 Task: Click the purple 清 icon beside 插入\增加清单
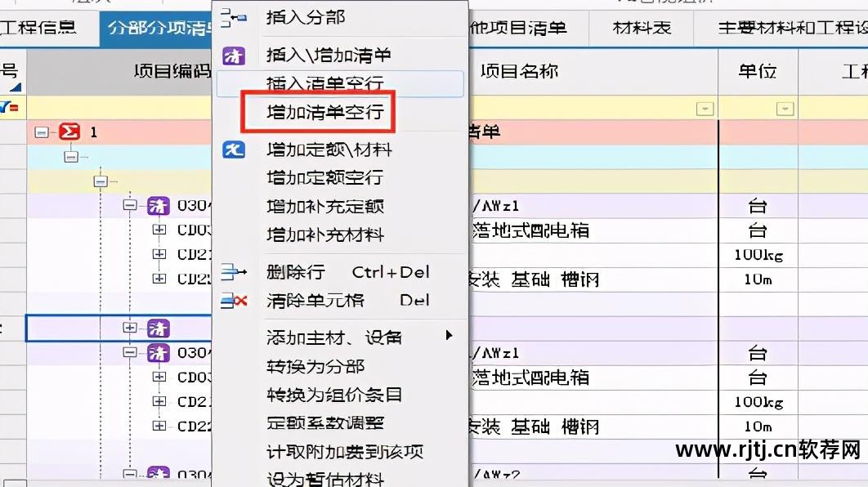233,56
